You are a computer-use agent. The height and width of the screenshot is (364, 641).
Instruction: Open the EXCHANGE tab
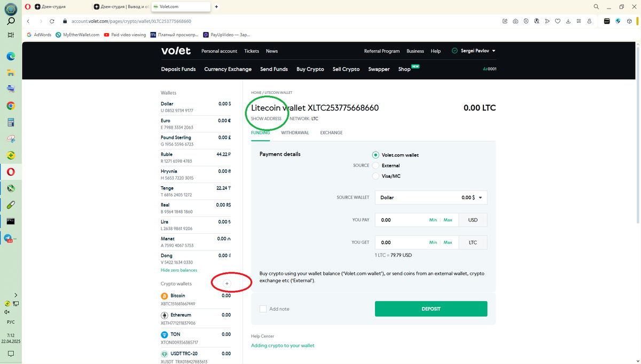[x=331, y=132]
